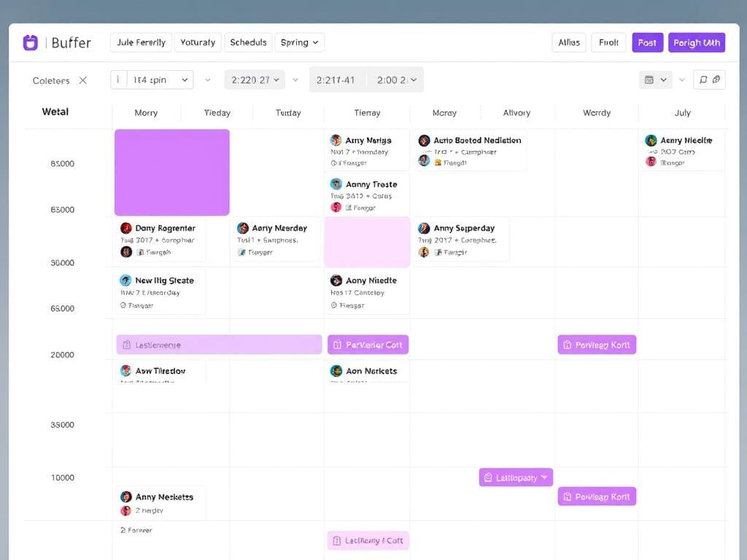Image resolution: width=747 pixels, height=560 pixels.
Task: Open the Spring dropdown menu
Action: click(299, 42)
